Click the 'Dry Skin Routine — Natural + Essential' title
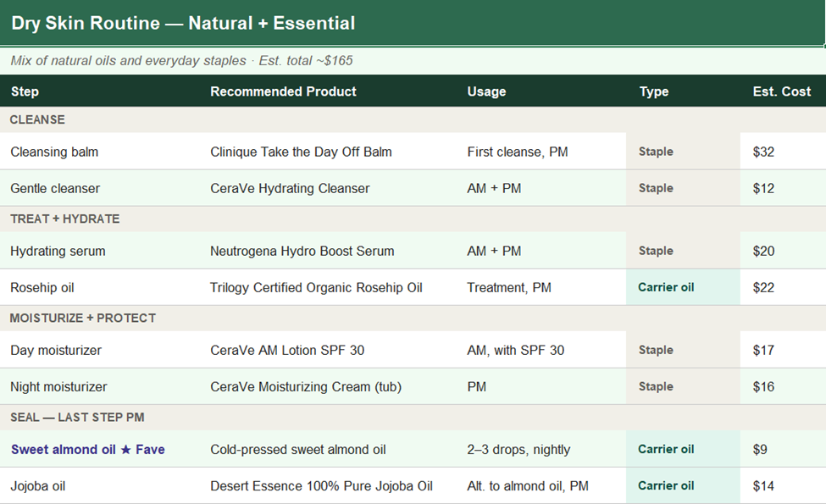 click(x=183, y=23)
